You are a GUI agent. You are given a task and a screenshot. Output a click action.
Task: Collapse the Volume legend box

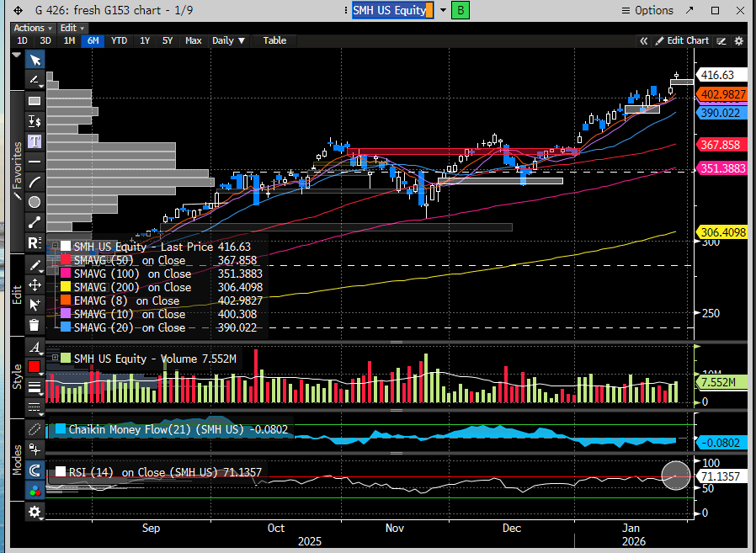tap(55, 358)
